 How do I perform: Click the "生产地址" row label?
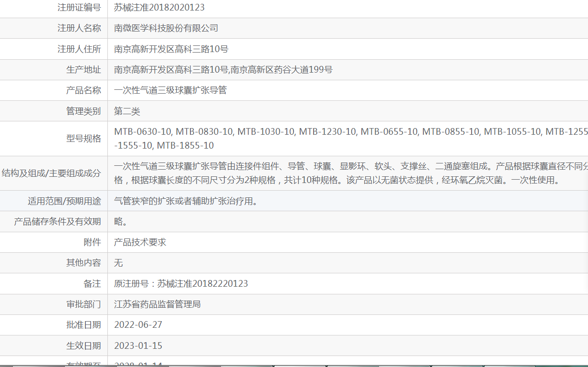84,70
